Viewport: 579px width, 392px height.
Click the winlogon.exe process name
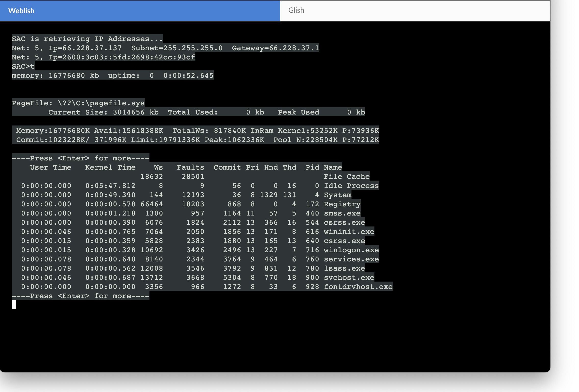(x=351, y=250)
